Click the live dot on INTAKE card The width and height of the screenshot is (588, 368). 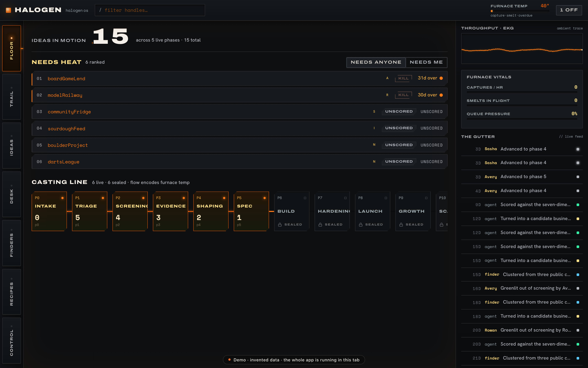click(x=62, y=198)
